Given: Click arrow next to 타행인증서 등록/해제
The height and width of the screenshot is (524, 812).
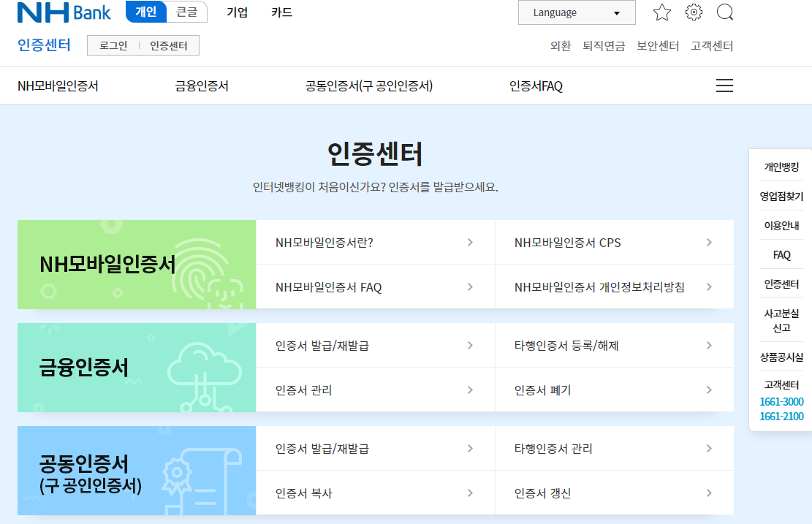Looking at the screenshot, I should click(709, 346).
